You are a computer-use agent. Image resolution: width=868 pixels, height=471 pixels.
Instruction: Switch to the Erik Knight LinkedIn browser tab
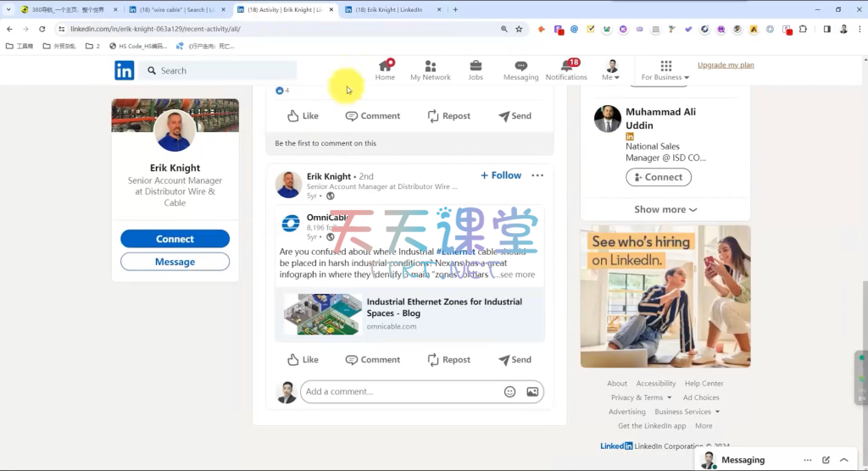392,9
